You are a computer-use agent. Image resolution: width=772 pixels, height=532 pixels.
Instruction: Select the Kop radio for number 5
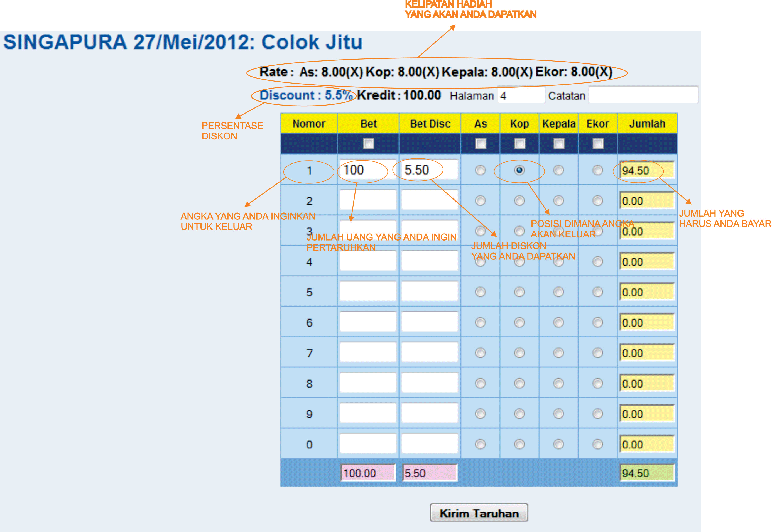pos(519,292)
